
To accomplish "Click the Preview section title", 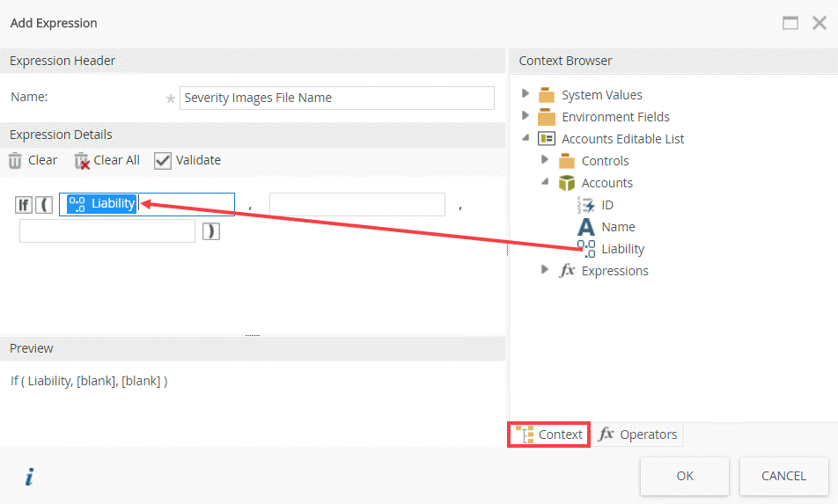I will pos(31,348).
